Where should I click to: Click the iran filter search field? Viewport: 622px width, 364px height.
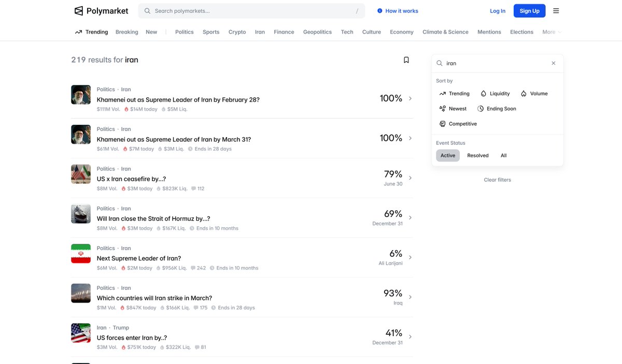(498, 63)
